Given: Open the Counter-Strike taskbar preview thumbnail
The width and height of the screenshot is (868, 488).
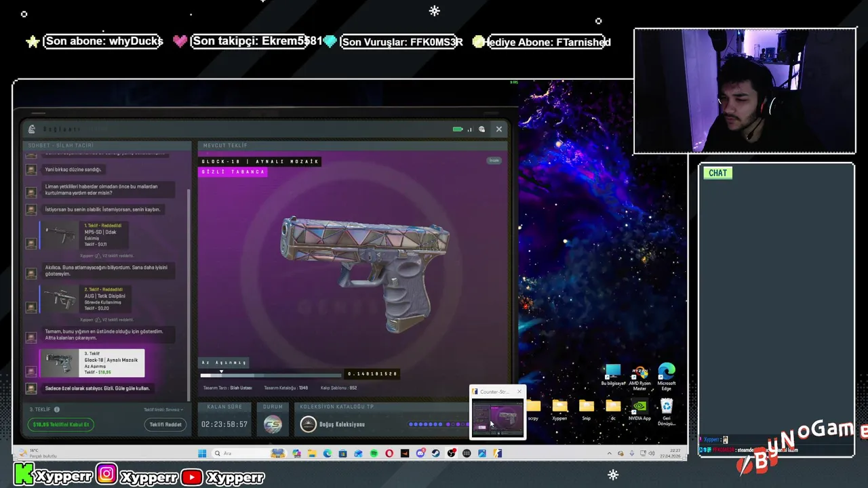Looking at the screenshot, I should [x=498, y=417].
